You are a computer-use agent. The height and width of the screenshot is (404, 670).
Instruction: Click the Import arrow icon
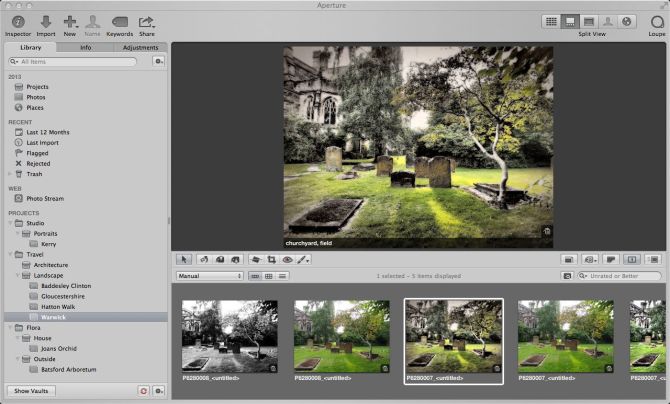point(45,21)
